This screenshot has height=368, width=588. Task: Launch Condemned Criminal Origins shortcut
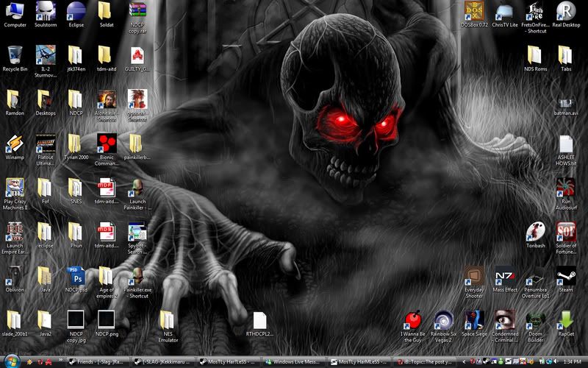(505, 327)
